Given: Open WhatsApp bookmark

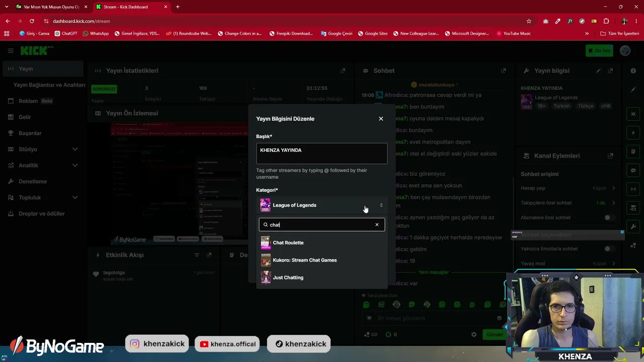Looking at the screenshot, I should 96,34.
